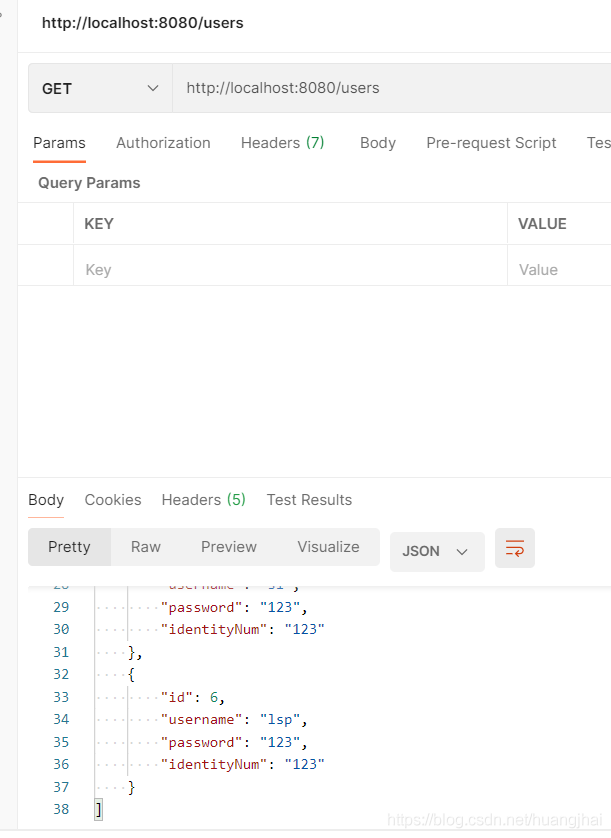Switch to the Body request tab
Viewport: 611px width, 838px height.
point(377,143)
